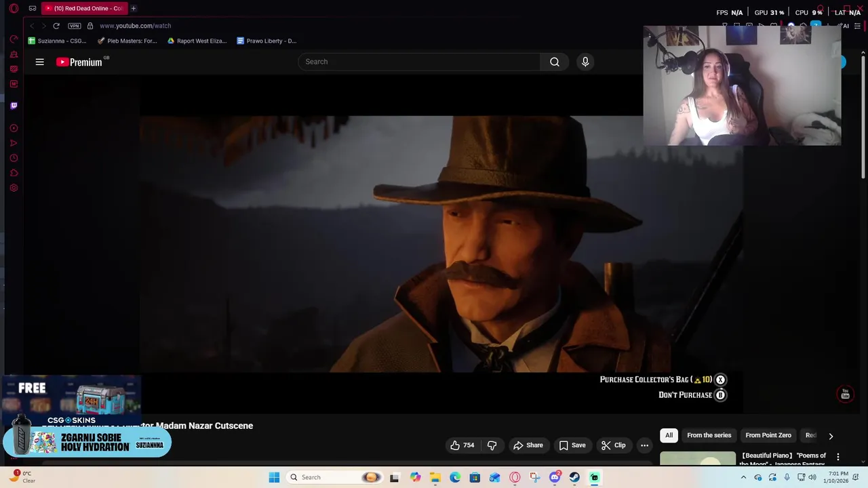Viewport: 868px width, 488px height.
Task: Click the site padlock security icon
Action: tap(90, 26)
